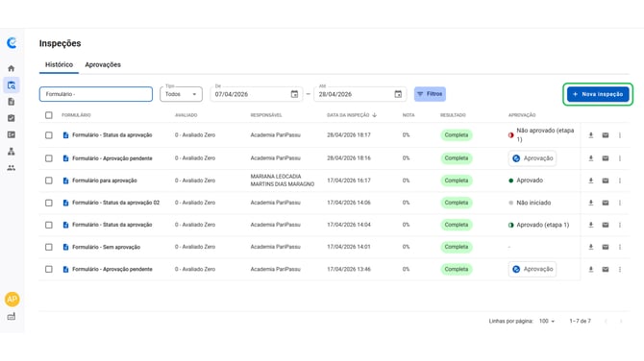
Task: Focus the Formulário search input field
Action: point(96,94)
